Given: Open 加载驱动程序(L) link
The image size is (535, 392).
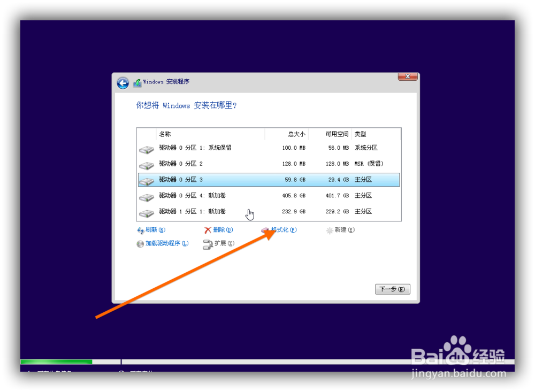Looking at the screenshot, I should click(167, 243).
